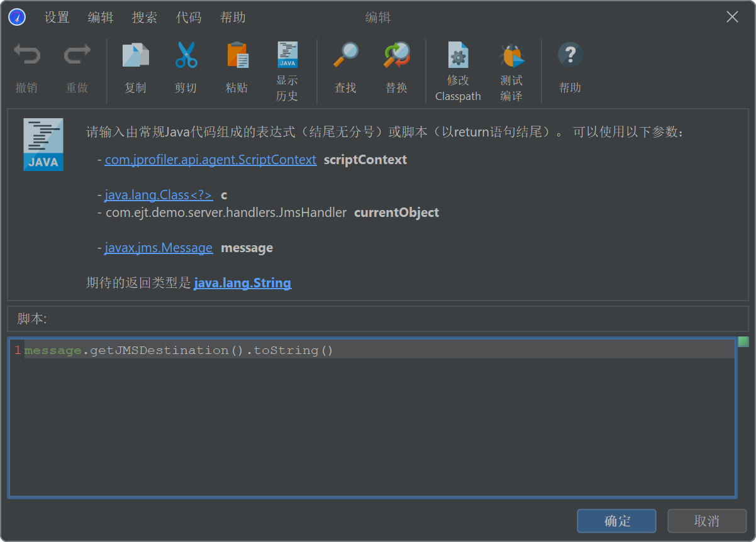Click the currentObject parameter name
This screenshot has height=542, width=756.
pyautogui.click(x=397, y=213)
